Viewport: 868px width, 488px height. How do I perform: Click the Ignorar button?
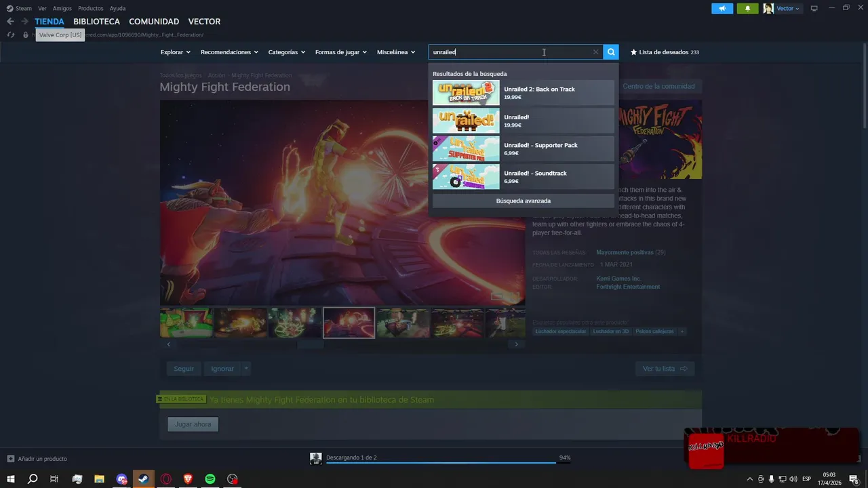[222, 369]
